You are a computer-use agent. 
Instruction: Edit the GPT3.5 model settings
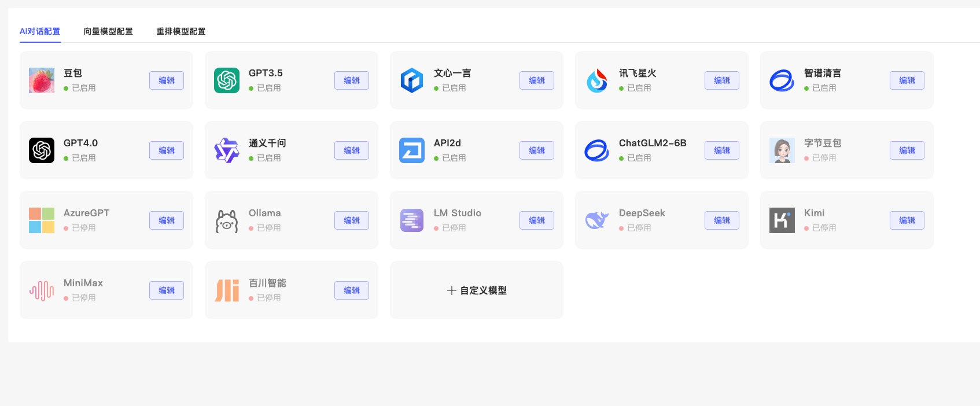(352, 80)
